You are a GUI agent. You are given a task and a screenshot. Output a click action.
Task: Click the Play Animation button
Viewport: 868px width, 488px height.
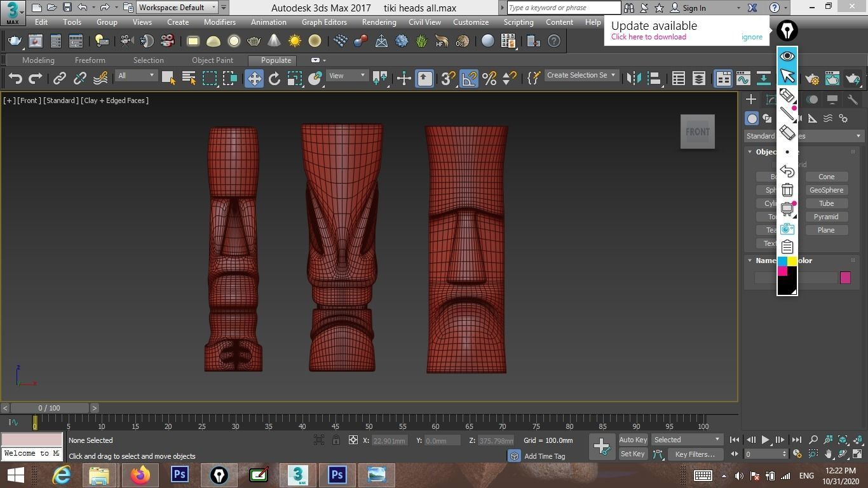coord(765,440)
